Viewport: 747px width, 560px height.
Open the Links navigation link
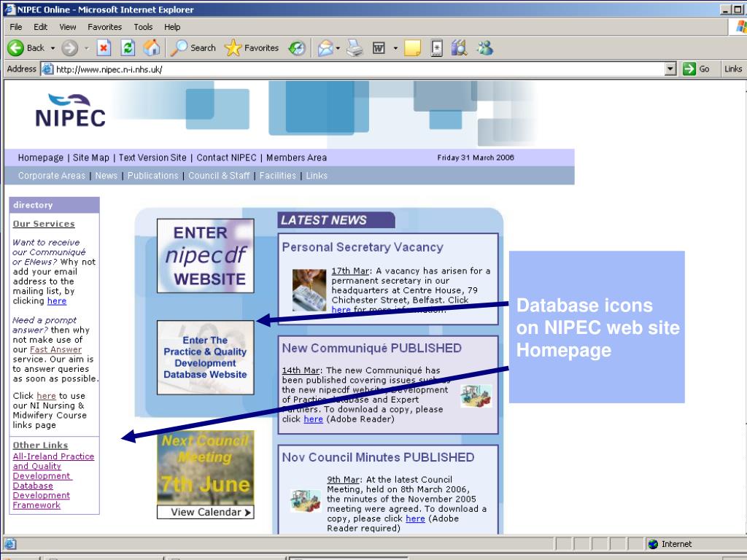[317, 176]
